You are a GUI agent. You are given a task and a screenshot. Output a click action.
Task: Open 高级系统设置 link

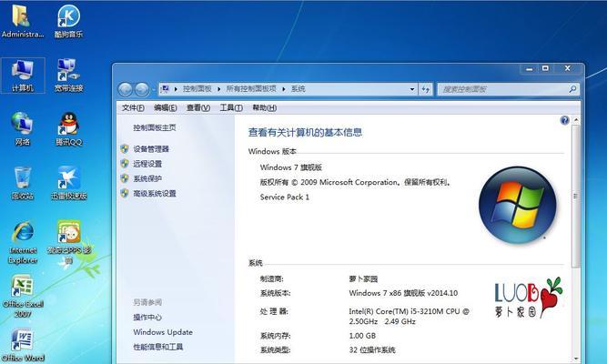(155, 193)
